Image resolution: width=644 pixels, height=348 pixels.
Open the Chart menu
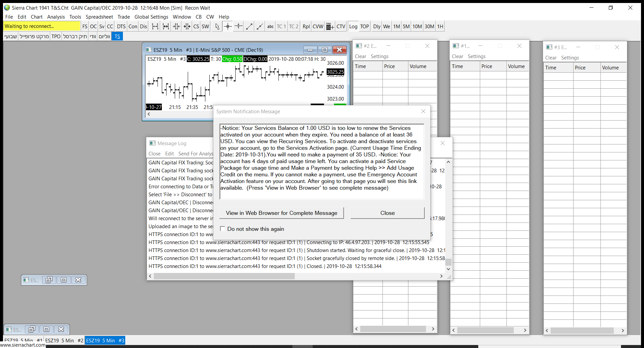tap(37, 17)
